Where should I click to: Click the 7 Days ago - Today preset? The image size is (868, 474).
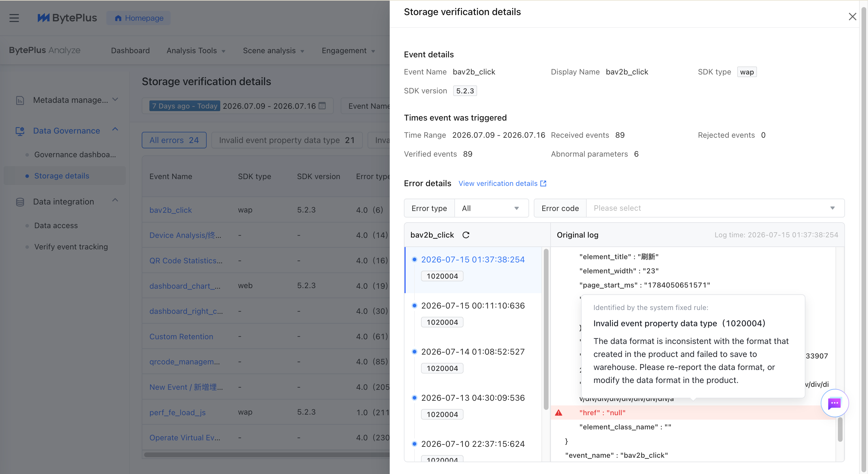tap(185, 106)
